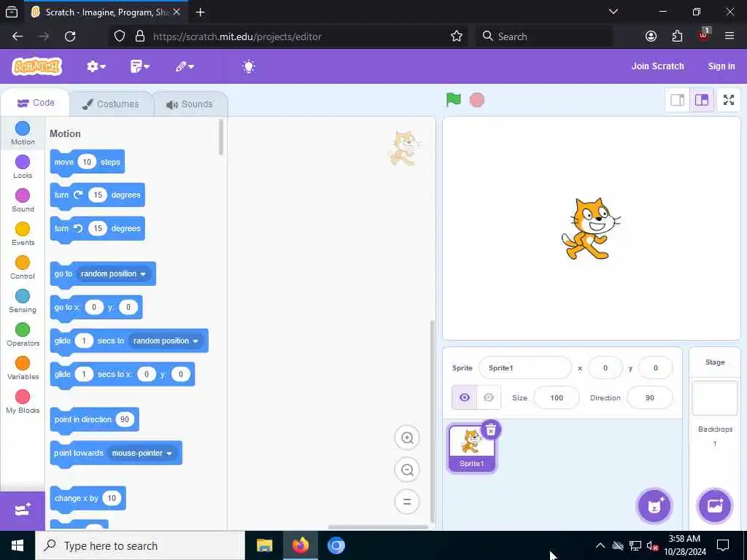Open the File menu dropdown
The height and width of the screenshot is (560, 747).
[140, 66]
